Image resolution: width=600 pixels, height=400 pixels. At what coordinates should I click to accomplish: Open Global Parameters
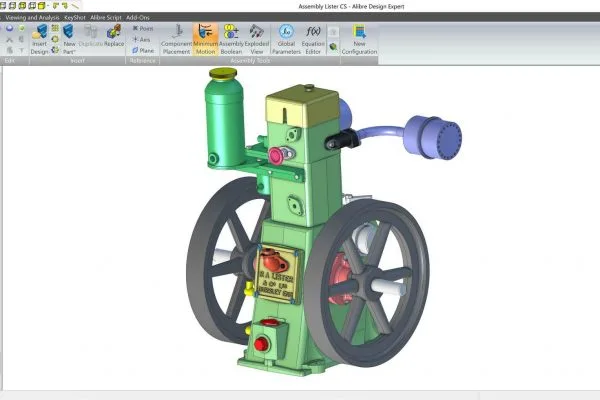[x=286, y=39]
